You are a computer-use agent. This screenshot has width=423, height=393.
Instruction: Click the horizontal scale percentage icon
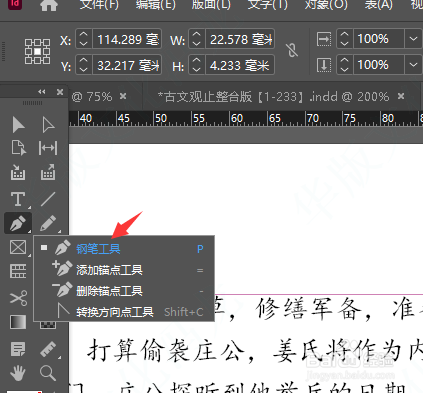click(324, 39)
